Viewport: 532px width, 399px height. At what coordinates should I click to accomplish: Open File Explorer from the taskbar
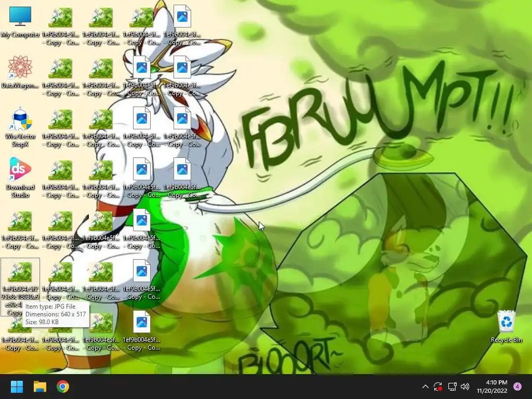pyautogui.click(x=39, y=387)
